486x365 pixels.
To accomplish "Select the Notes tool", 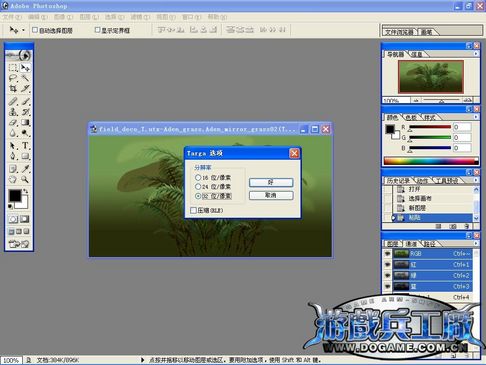I will [x=13, y=169].
